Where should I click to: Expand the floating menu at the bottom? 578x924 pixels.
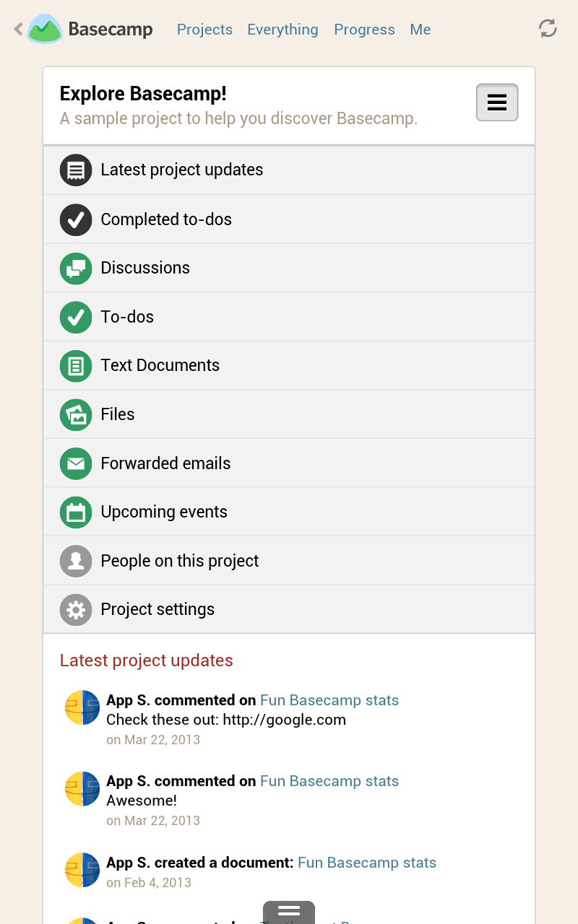point(288,913)
